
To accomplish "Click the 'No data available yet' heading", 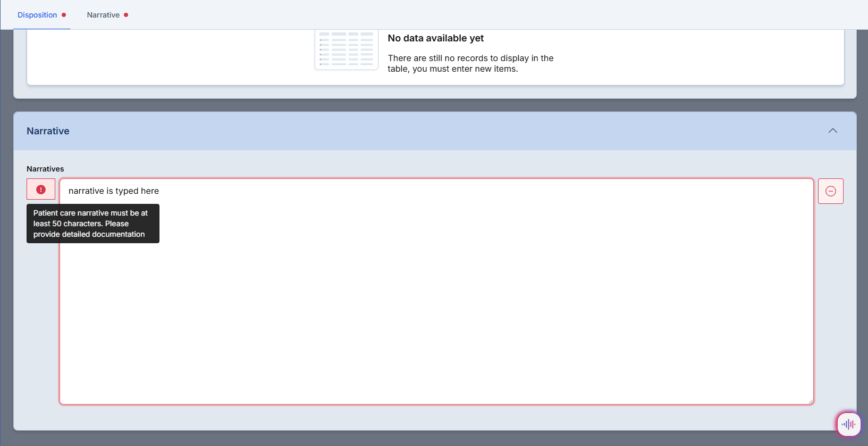I will point(435,38).
